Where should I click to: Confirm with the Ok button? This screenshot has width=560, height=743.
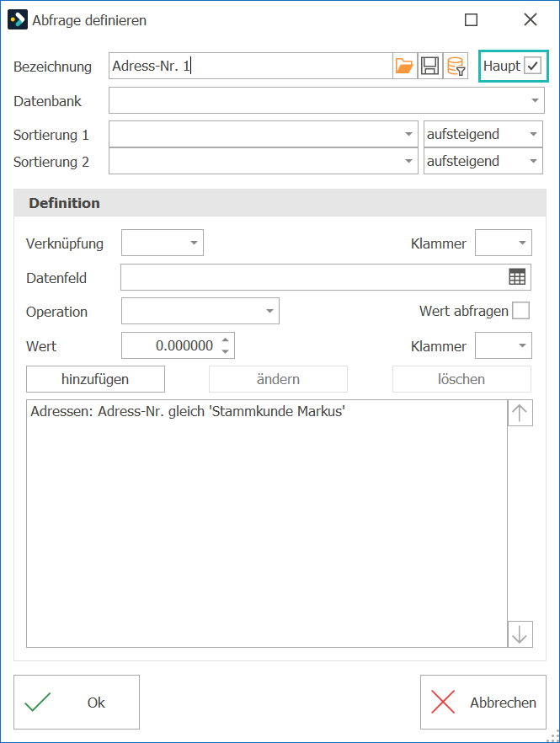click(x=77, y=703)
